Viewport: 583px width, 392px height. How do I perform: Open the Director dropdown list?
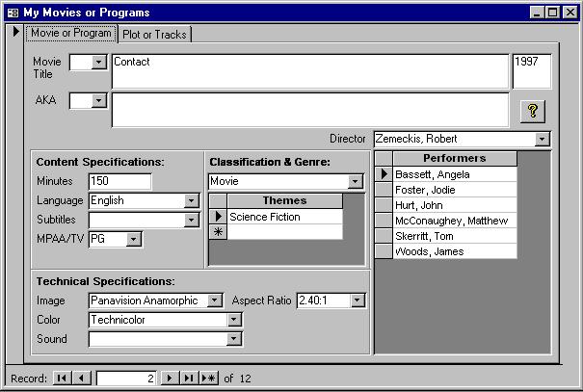coord(543,139)
